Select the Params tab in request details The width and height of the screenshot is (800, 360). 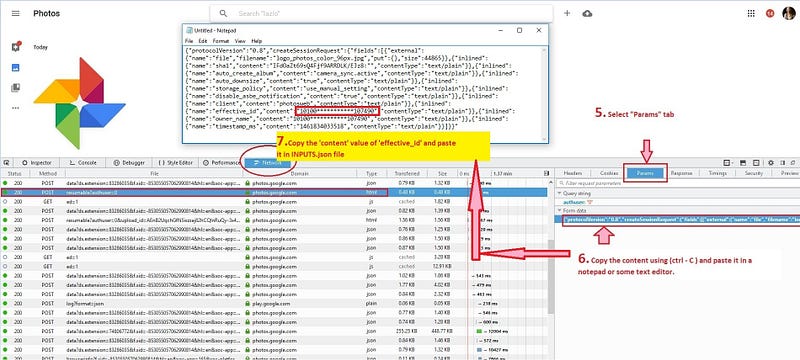pyautogui.click(x=645, y=173)
